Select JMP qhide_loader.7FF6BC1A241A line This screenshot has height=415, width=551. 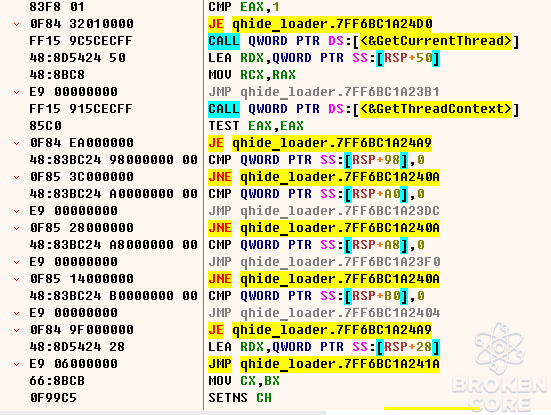pos(324,364)
